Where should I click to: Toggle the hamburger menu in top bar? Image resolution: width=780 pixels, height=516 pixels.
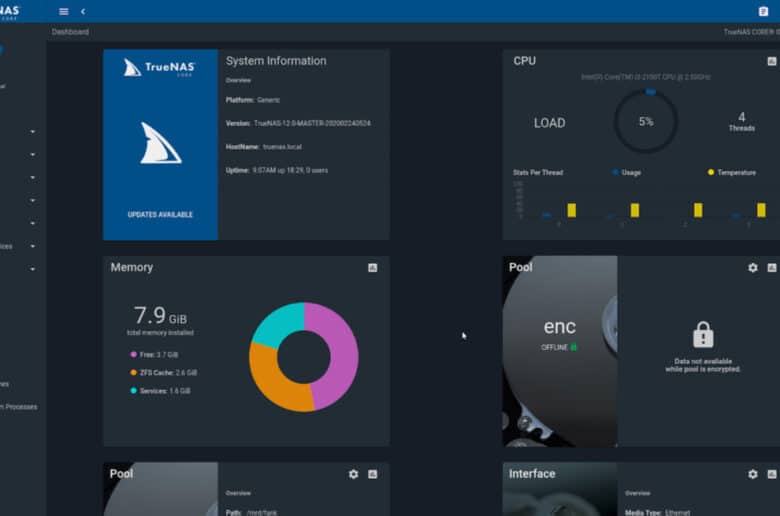64,11
